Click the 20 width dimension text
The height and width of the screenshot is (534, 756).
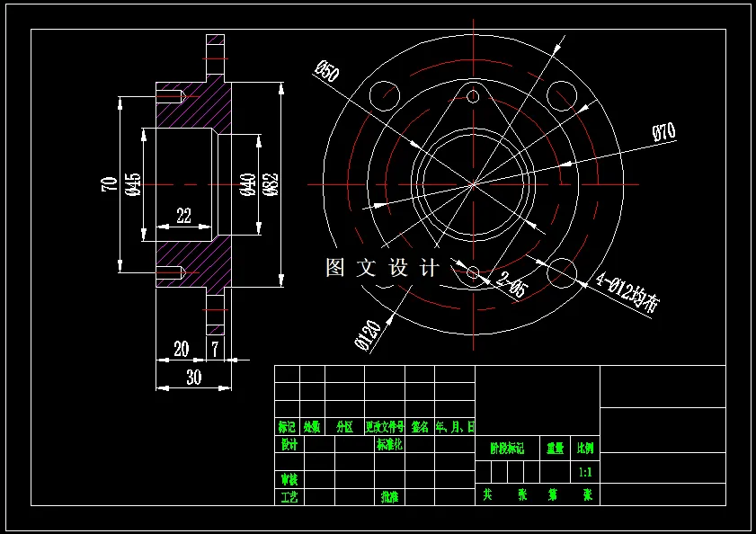point(182,349)
